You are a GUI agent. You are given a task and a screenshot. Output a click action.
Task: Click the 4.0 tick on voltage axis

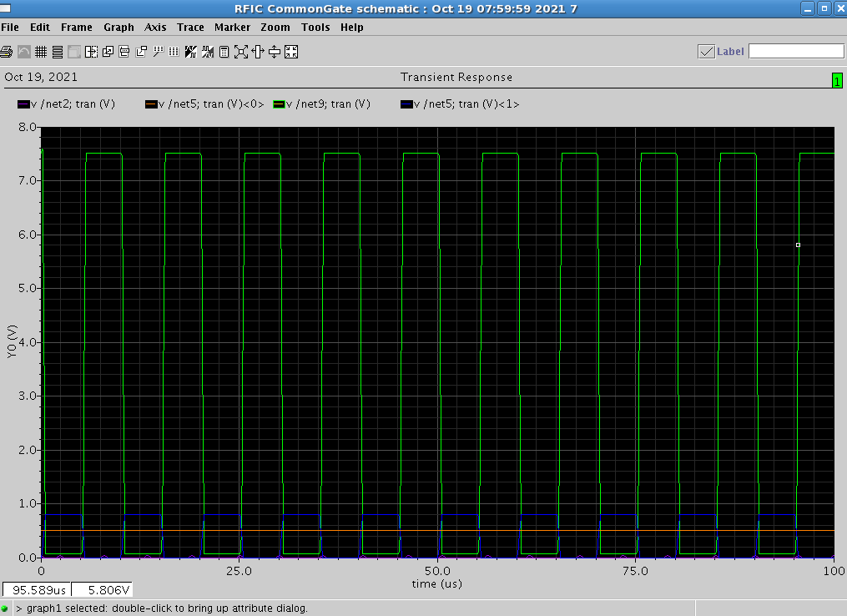tap(27, 342)
